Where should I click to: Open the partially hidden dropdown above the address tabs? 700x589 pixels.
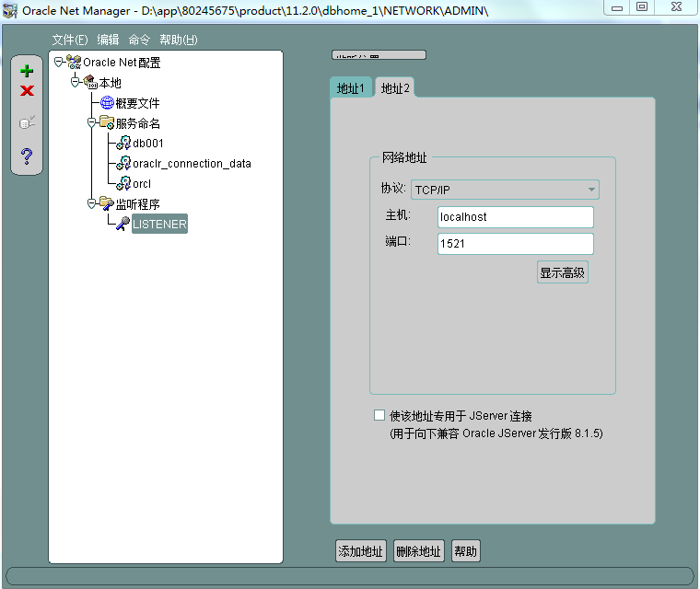click(x=379, y=55)
